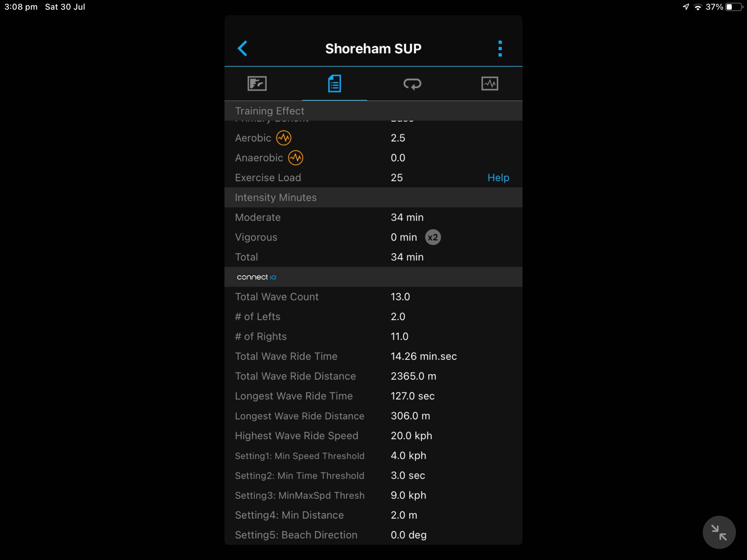The image size is (747, 560).
Task: Tap the x2 vigorous multiplier badge
Action: pos(433,237)
